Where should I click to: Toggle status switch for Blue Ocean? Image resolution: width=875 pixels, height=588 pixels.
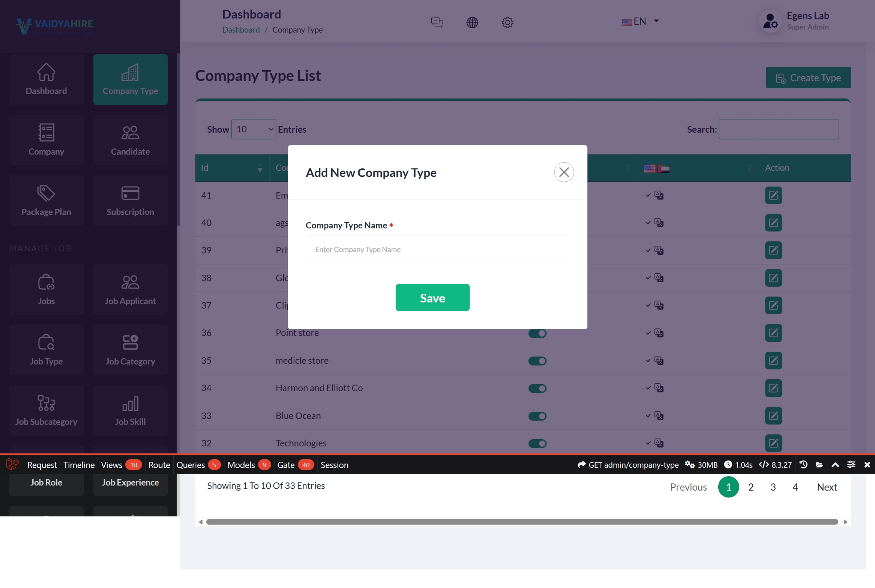tap(537, 416)
